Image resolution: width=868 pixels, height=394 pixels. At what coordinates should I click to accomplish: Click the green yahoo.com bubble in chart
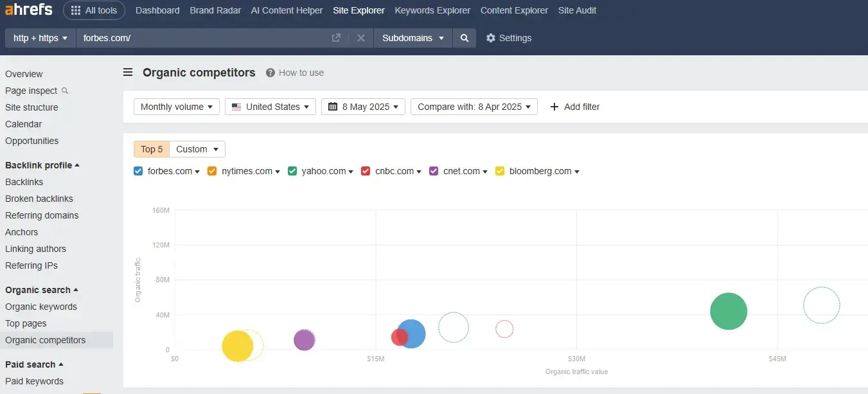(729, 311)
